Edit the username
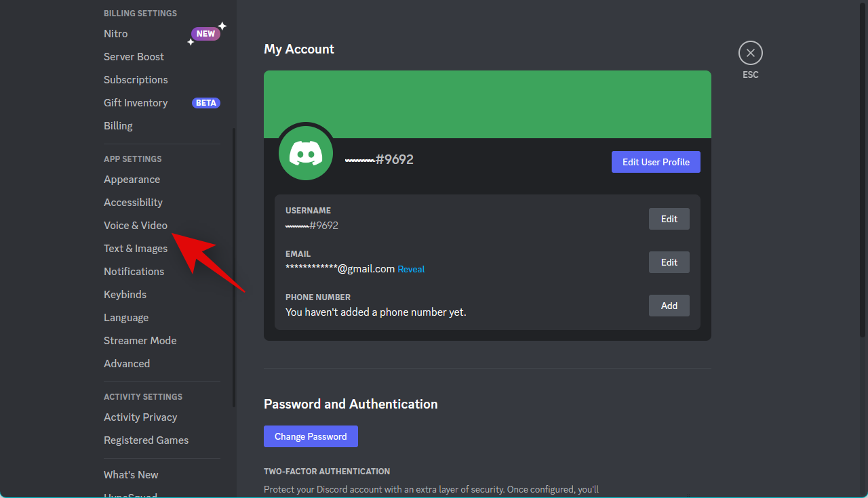Screen dimensions: 868x498 pos(669,219)
